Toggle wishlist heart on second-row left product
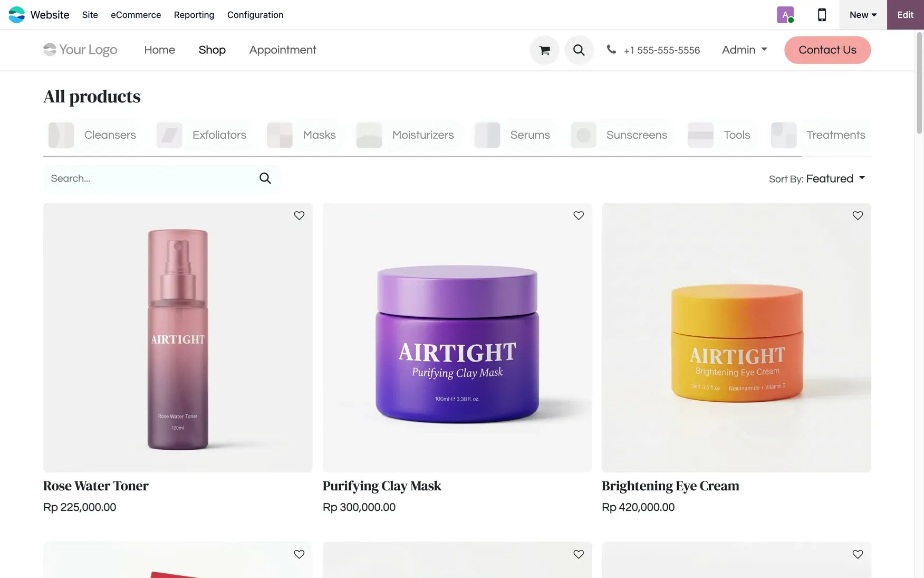Viewport: 924px width, 578px height. [x=299, y=554]
